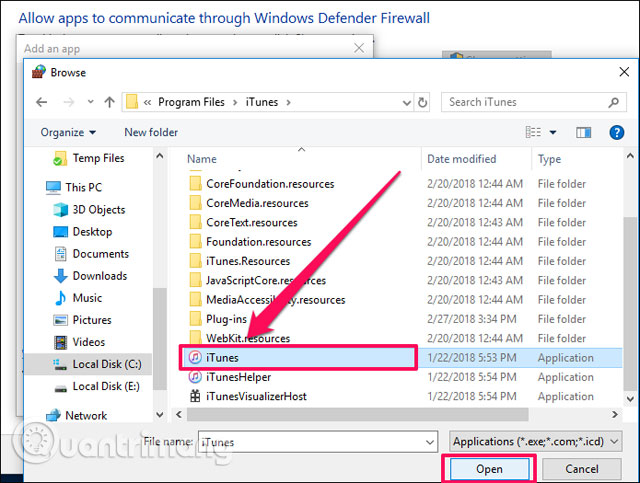Go up one folder level
Viewport: 640px width, 483px height.
(109, 102)
